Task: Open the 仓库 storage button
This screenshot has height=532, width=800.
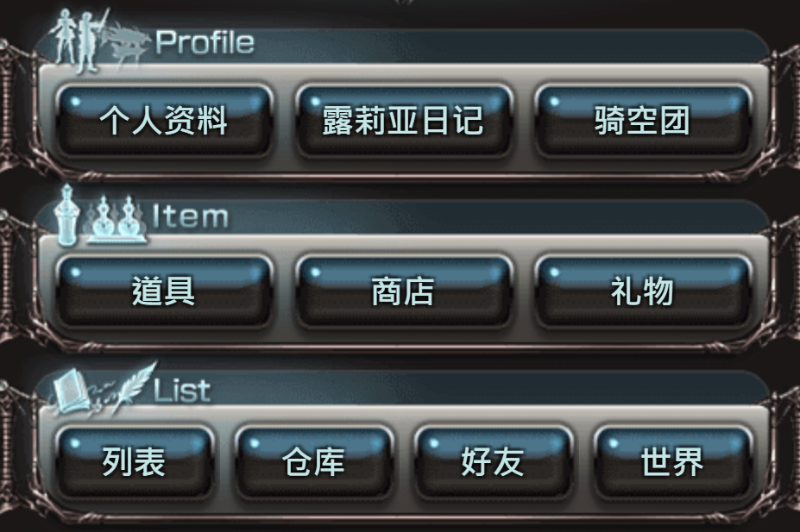Action: click(x=314, y=461)
